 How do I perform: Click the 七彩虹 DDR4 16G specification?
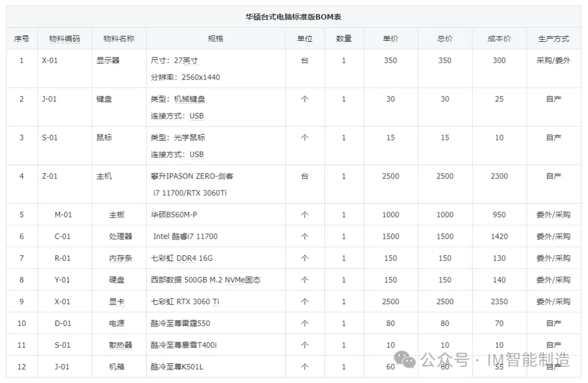(182, 258)
